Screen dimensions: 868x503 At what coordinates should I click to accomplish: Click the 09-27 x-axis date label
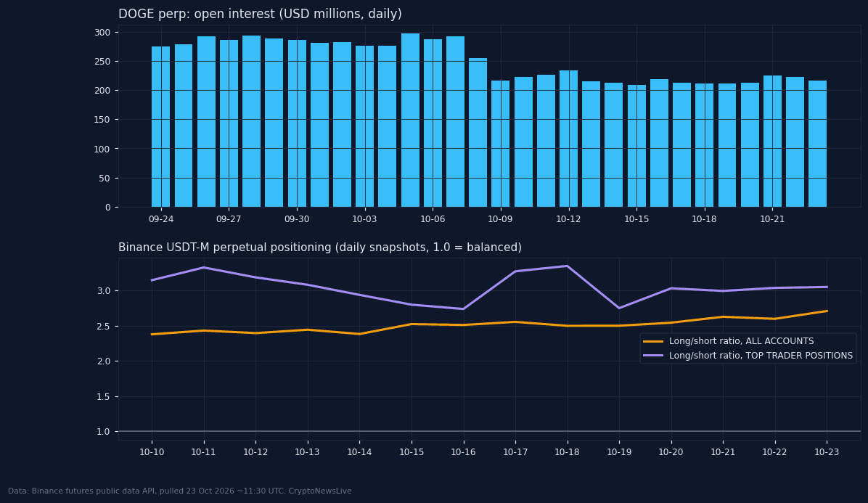pyautogui.click(x=229, y=219)
